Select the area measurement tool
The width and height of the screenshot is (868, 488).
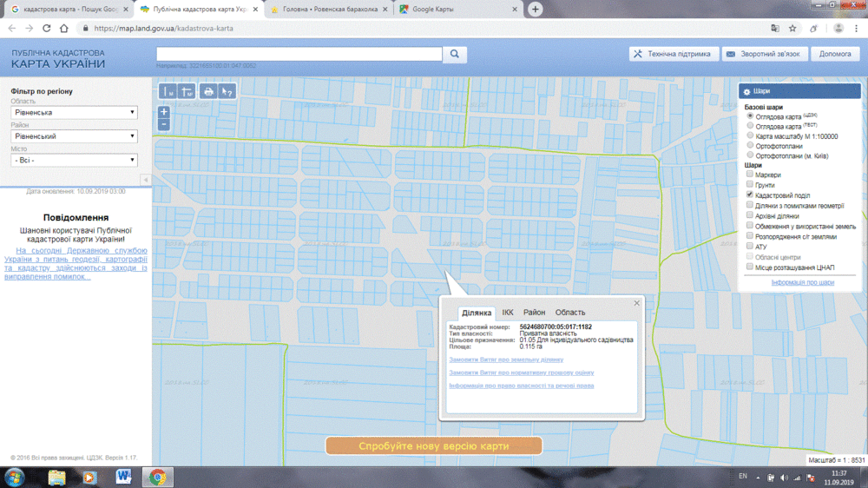[187, 91]
